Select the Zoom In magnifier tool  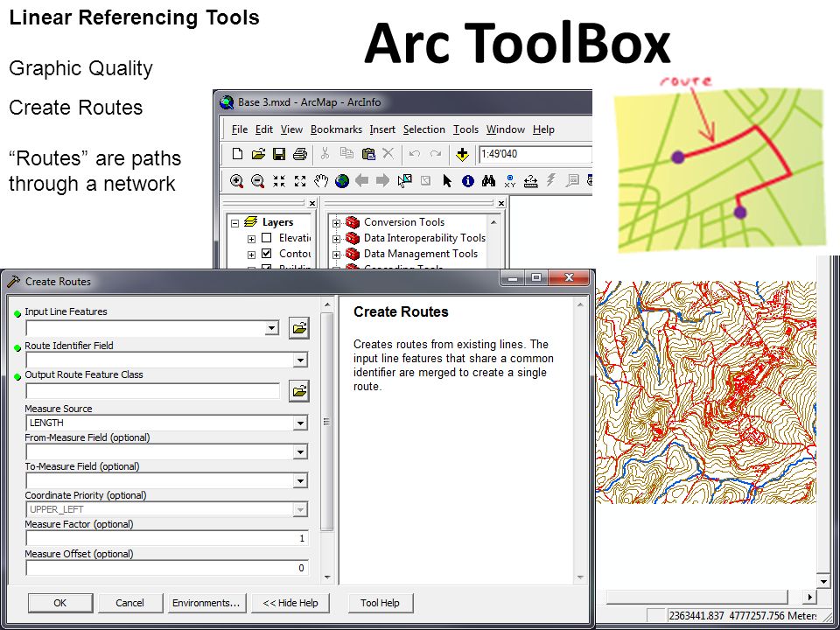coord(237,181)
